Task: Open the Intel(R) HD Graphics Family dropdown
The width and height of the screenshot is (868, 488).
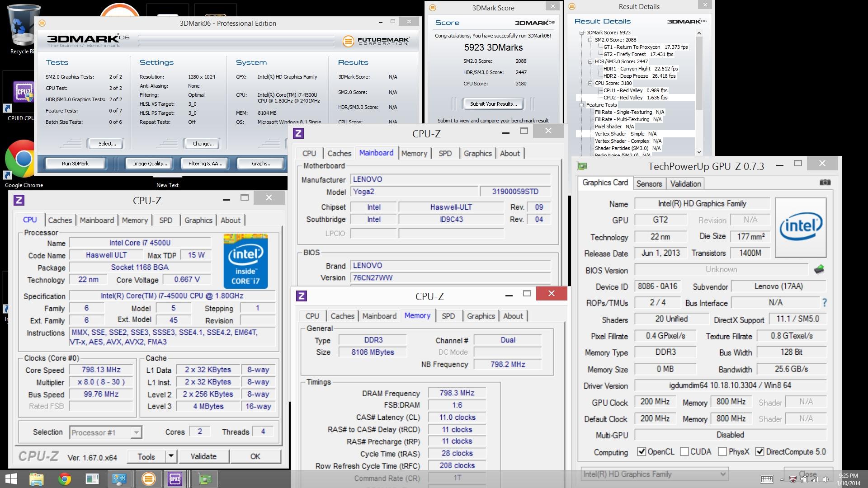Action: tap(654, 474)
